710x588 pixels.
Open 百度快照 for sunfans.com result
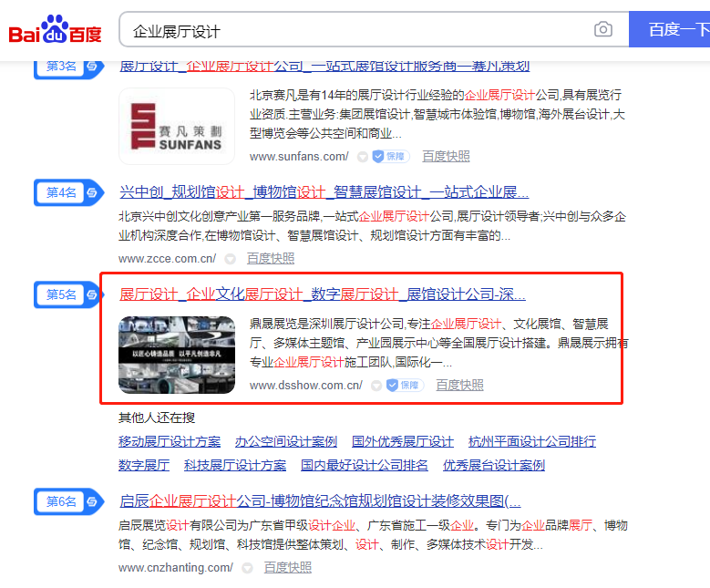click(446, 156)
